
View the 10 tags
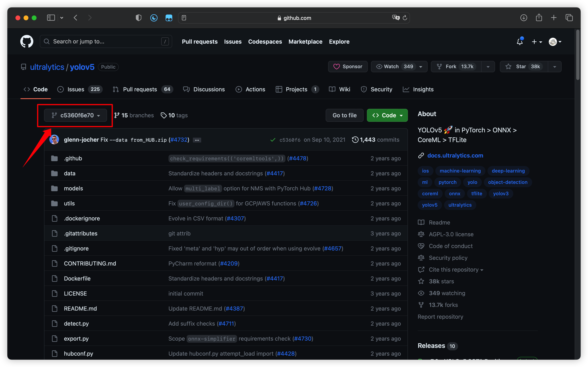174,115
